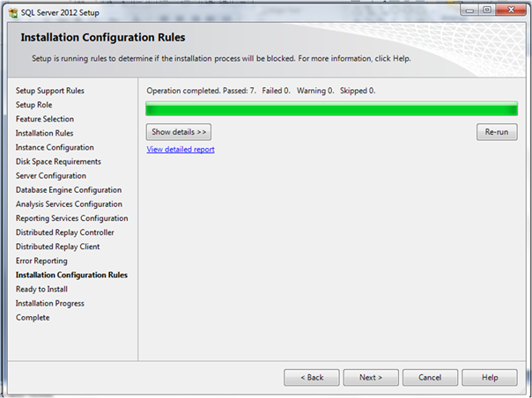This screenshot has height=398, width=532.
Task: Expand rule list with Show details button
Action: coord(179,132)
